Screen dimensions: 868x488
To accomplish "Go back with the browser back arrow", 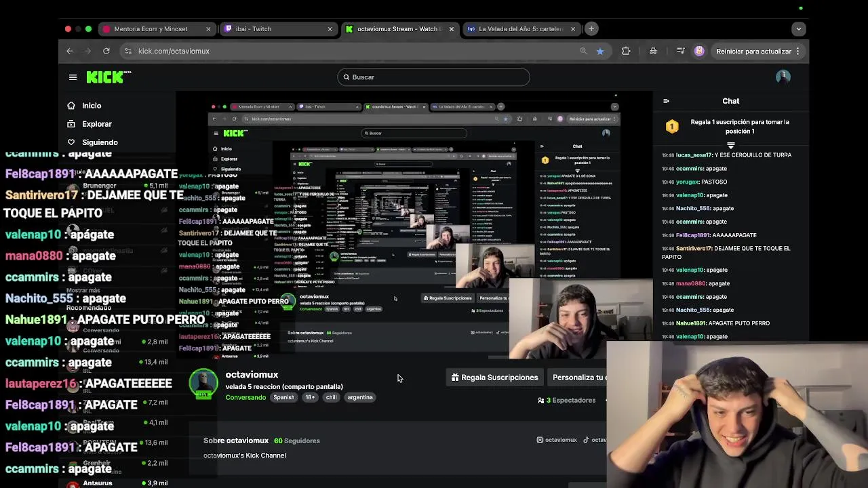I will tap(70, 51).
